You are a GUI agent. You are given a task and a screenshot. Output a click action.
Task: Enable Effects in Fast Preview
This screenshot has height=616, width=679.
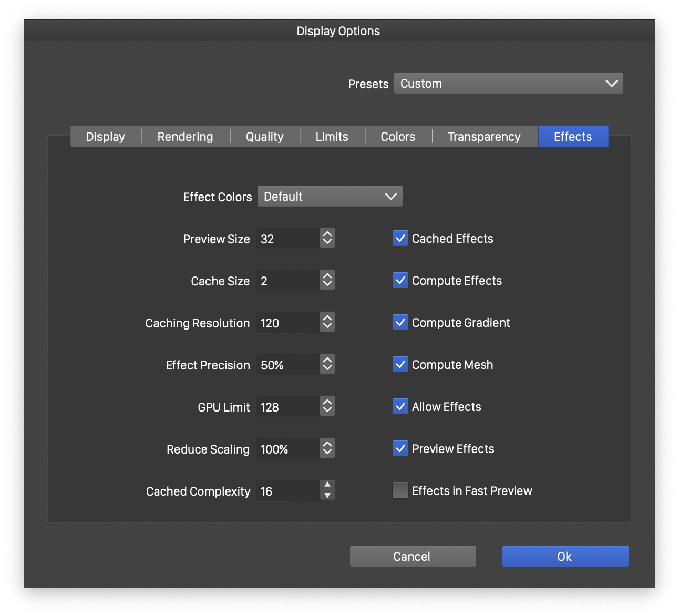point(400,490)
